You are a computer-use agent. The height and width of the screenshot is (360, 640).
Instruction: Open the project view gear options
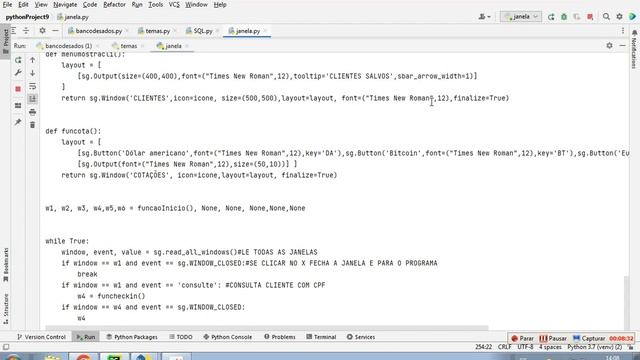coord(42,31)
